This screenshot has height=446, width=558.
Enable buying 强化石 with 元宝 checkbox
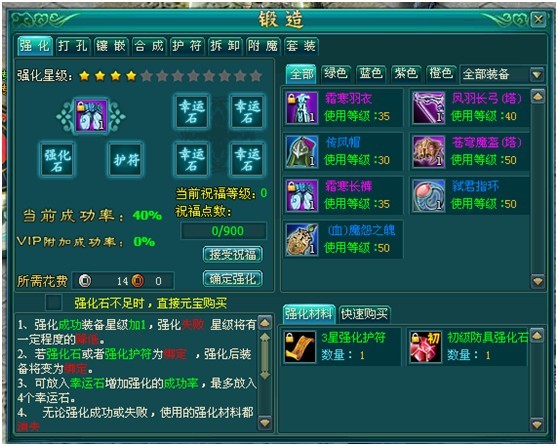tap(54, 303)
